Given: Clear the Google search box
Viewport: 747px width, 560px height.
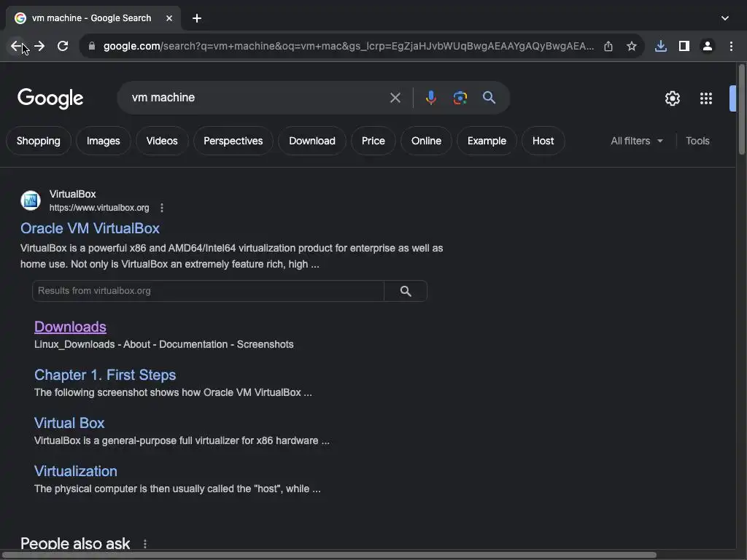Looking at the screenshot, I should click(x=395, y=98).
